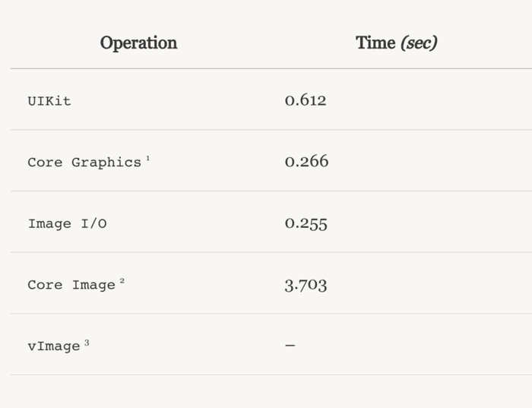Screen dimensions: 532x408
Task: Click the 0.266 time value
Action: click(x=306, y=162)
